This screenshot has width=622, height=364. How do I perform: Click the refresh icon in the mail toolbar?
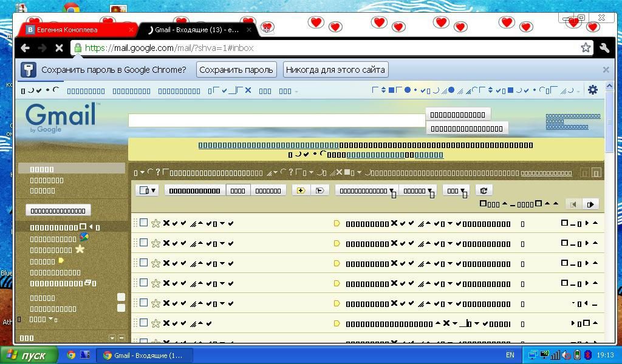(484, 190)
